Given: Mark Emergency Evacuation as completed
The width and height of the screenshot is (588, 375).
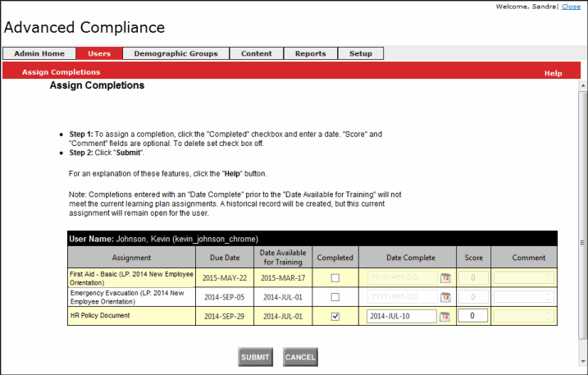Looking at the screenshot, I should coord(334,297).
